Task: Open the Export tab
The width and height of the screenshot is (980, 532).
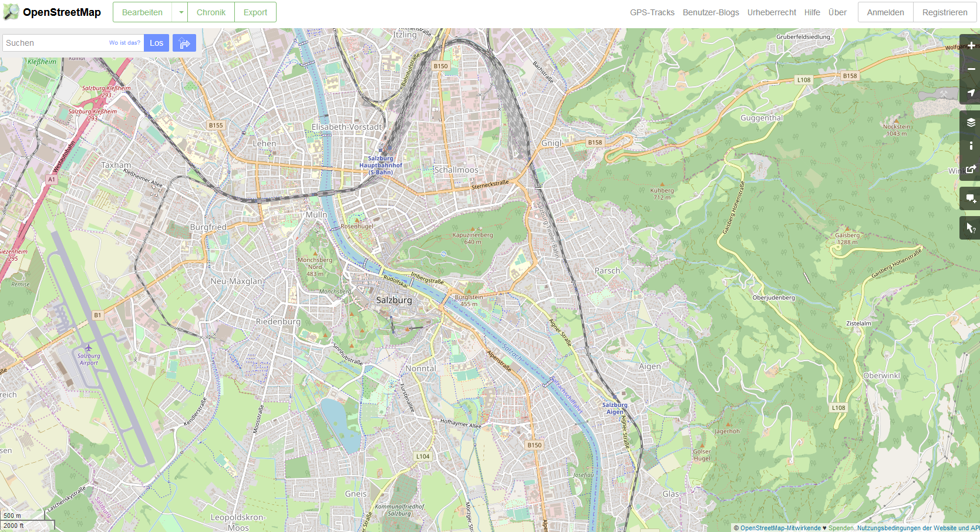Action: (255, 12)
